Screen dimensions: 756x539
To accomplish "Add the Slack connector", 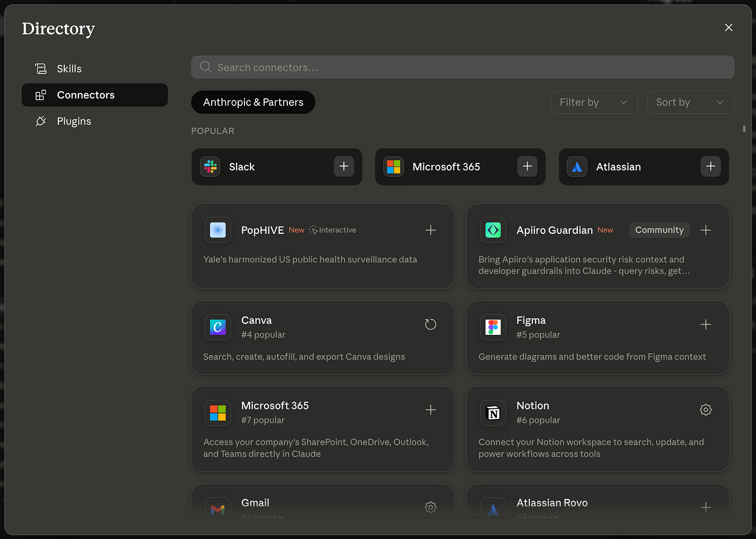I will 344,166.
